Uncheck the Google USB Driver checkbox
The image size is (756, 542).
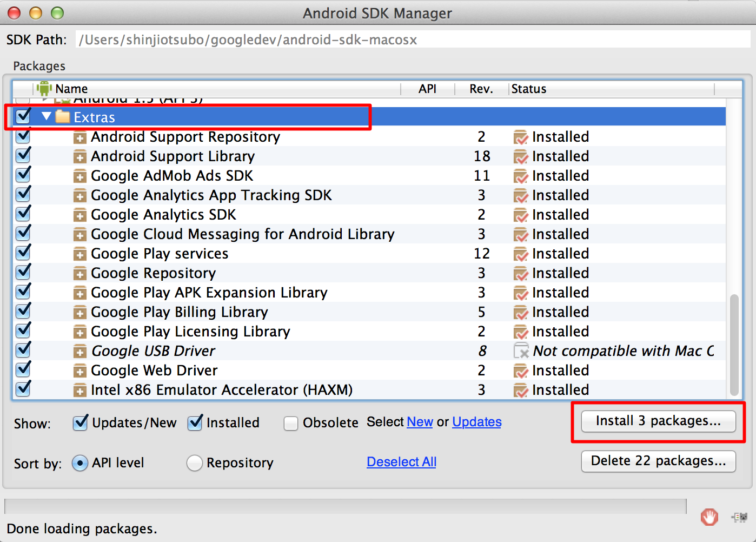[x=23, y=351]
